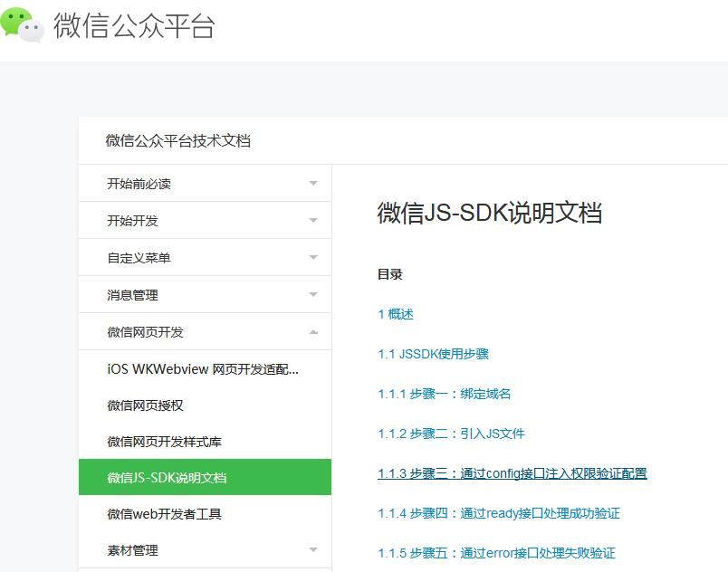Collapse the 微信网页开发 section
Image resolution: width=728 pixels, height=572 pixels.
205,330
